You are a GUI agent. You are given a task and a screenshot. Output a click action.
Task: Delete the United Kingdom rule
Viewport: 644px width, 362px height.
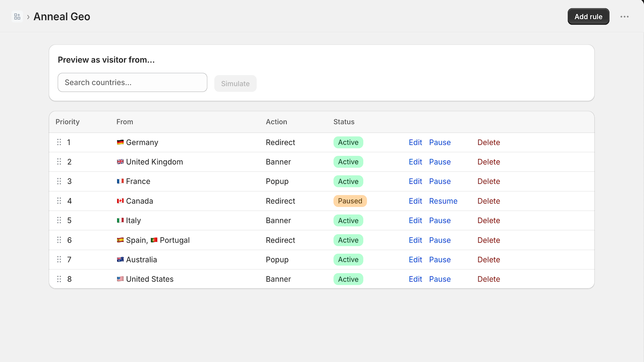click(x=489, y=162)
